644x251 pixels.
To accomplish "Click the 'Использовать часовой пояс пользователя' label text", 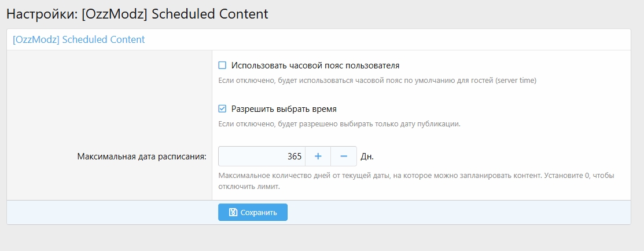I will (315, 66).
